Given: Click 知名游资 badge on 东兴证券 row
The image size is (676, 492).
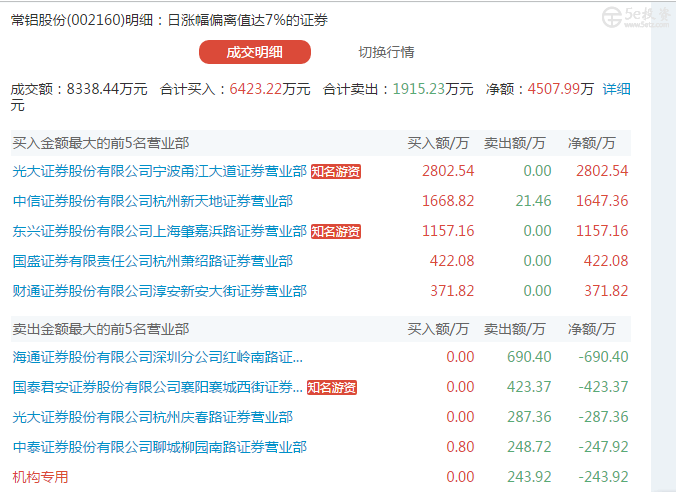Looking at the screenshot, I should click(x=335, y=232).
